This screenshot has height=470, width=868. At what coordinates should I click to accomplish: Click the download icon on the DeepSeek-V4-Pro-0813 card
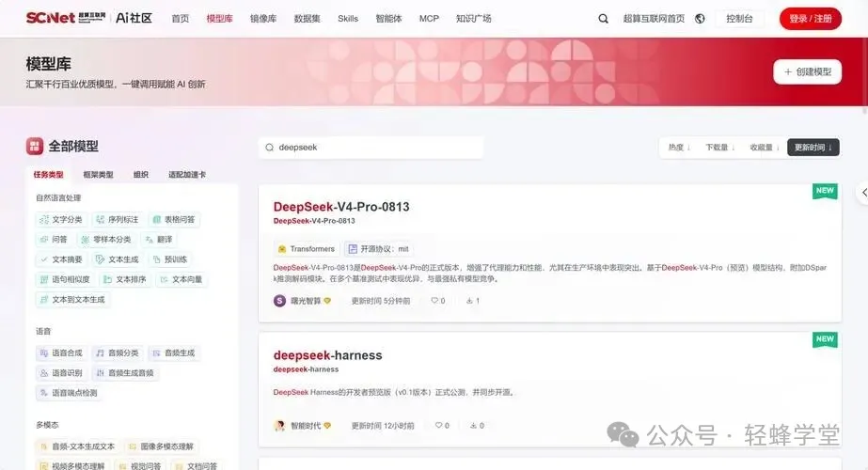click(469, 301)
